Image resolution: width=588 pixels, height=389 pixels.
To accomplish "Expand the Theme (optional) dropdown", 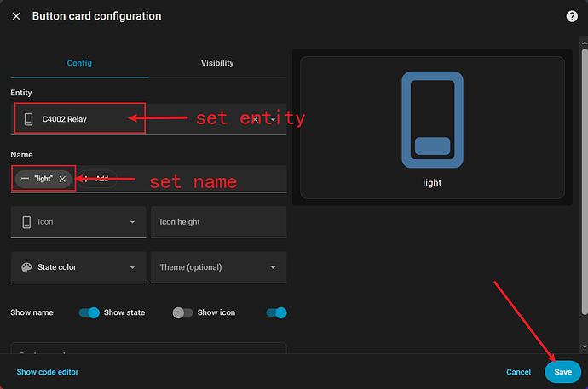I will point(273,267).
